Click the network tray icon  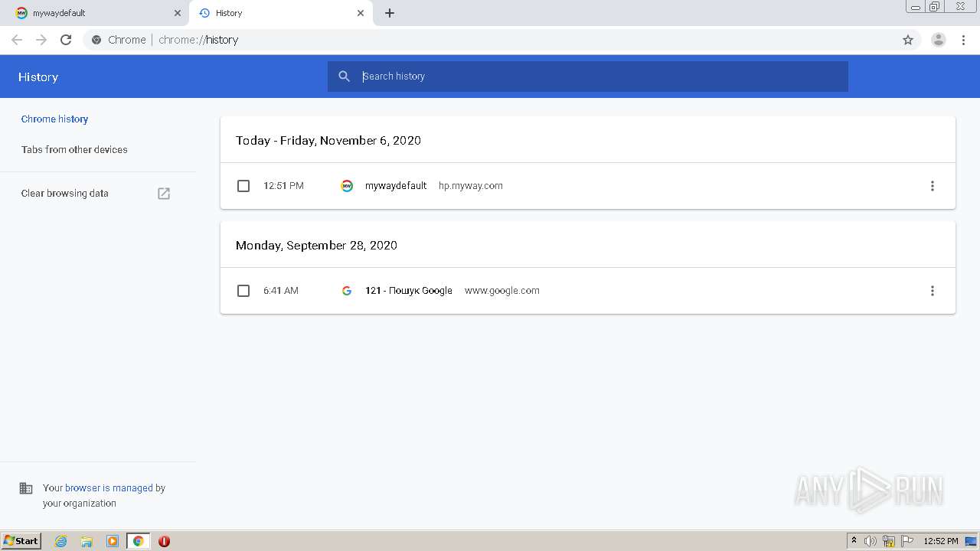click(x=889, y=541)
